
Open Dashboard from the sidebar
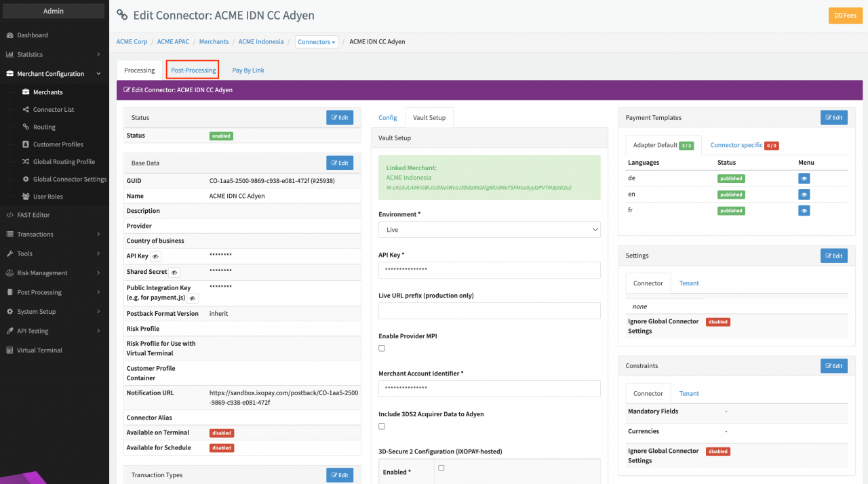pos(33,35)
